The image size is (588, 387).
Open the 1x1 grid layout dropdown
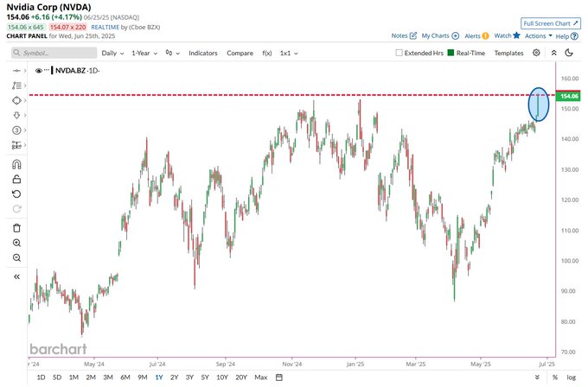click(289, 54)
